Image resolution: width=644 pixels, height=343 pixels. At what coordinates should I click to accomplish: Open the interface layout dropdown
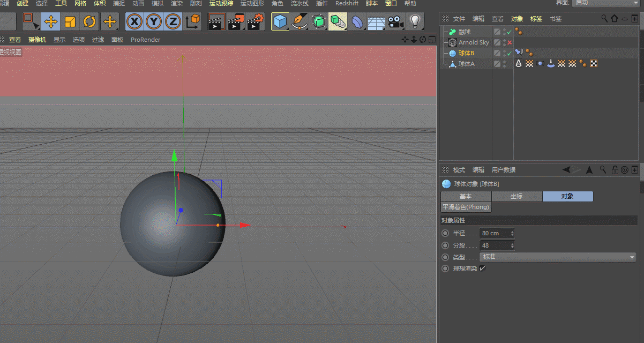point(605,3)
